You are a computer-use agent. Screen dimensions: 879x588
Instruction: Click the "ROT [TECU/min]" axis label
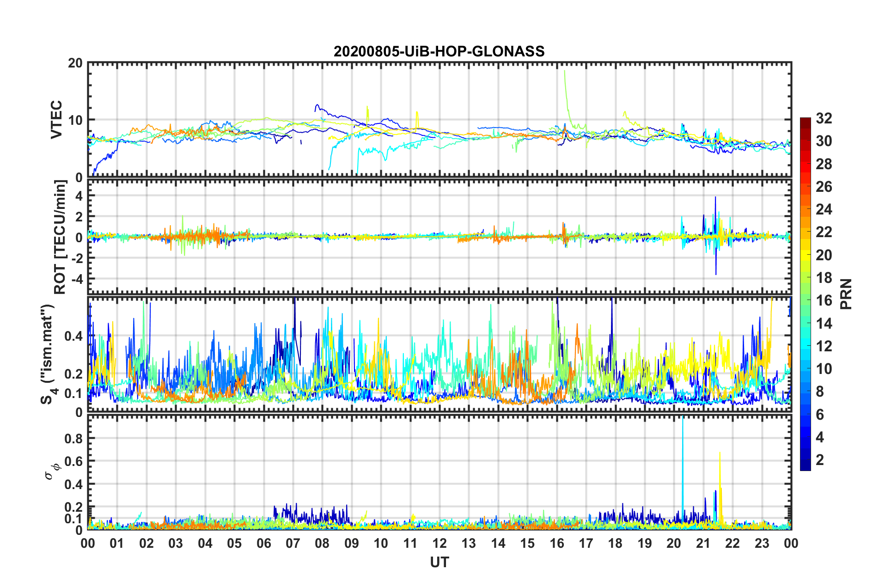click(x=60, y=237)
